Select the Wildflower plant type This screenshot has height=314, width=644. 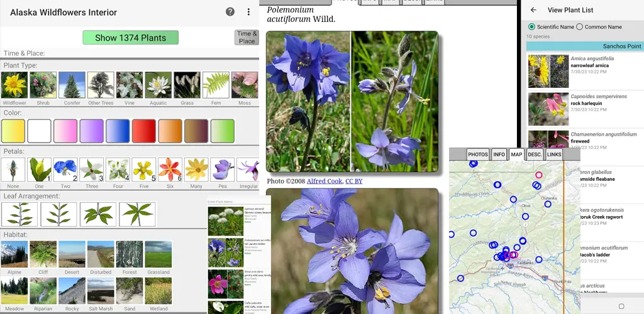pos(14,85)
